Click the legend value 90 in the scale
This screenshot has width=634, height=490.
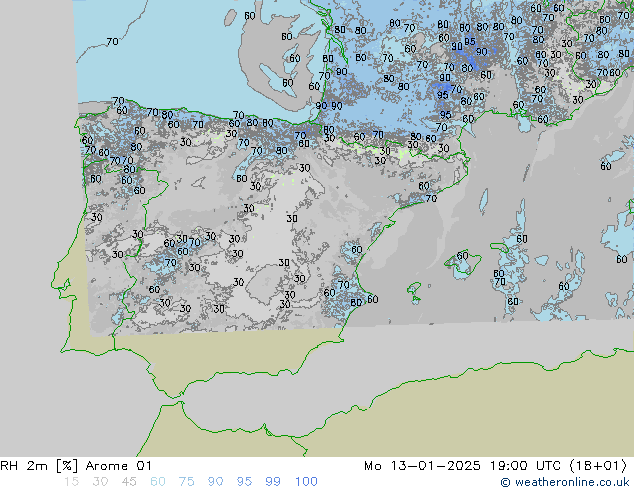click(215, 482)
